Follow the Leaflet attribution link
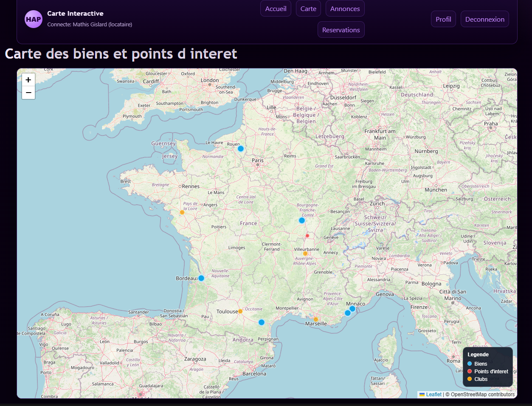 click(433, 395)
